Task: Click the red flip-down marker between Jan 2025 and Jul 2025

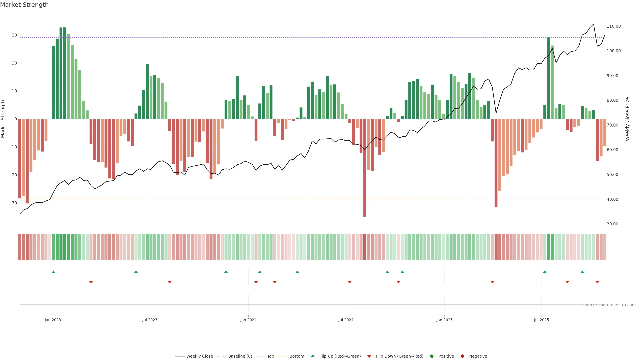Action: coord(492,282)
